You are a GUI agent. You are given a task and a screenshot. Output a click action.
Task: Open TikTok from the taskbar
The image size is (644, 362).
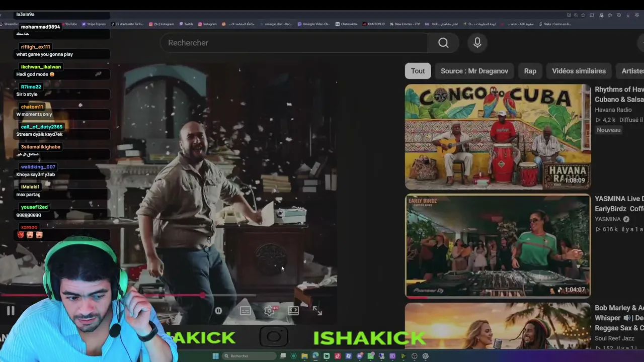[338, 356]
